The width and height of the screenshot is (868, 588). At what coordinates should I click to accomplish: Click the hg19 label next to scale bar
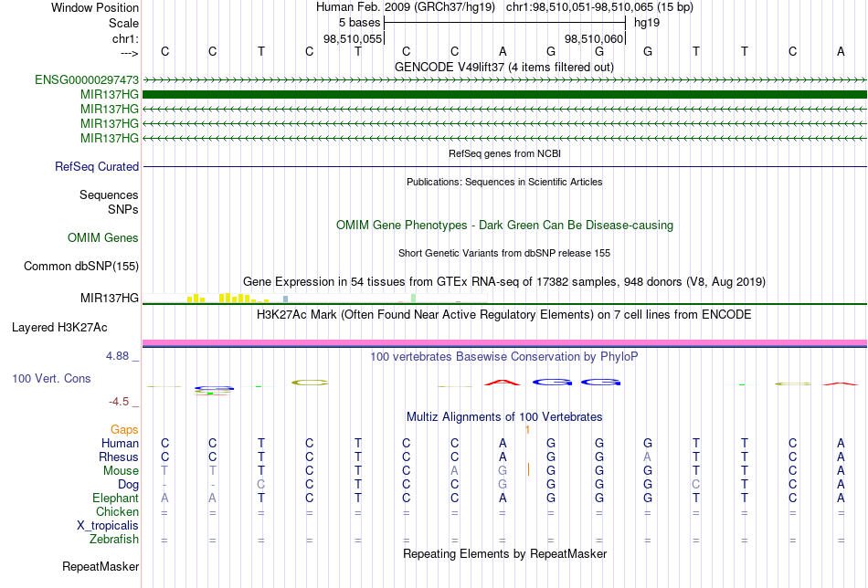pos(647,23)
